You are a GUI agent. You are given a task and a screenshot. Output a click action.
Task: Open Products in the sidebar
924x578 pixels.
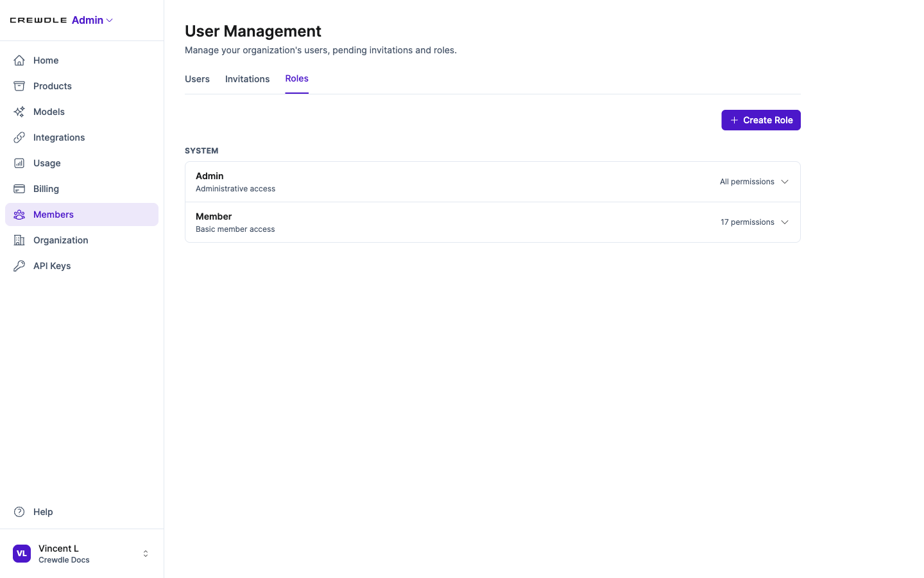click(81, 86)
